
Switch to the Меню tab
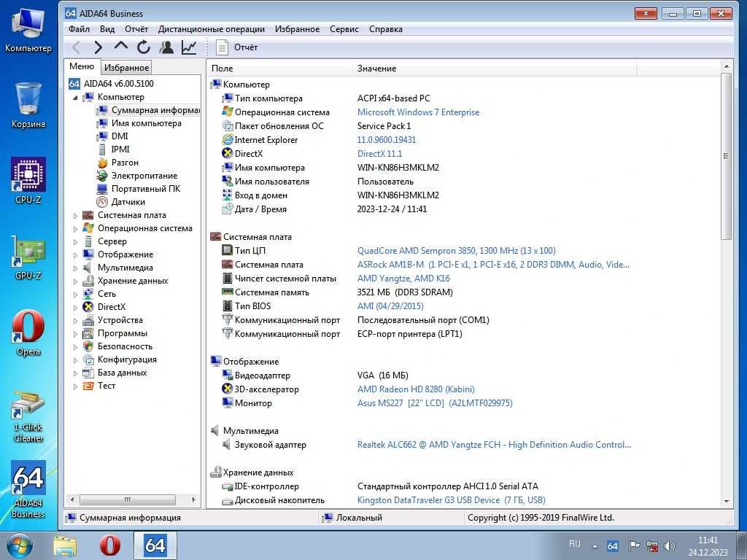(82, 66)
